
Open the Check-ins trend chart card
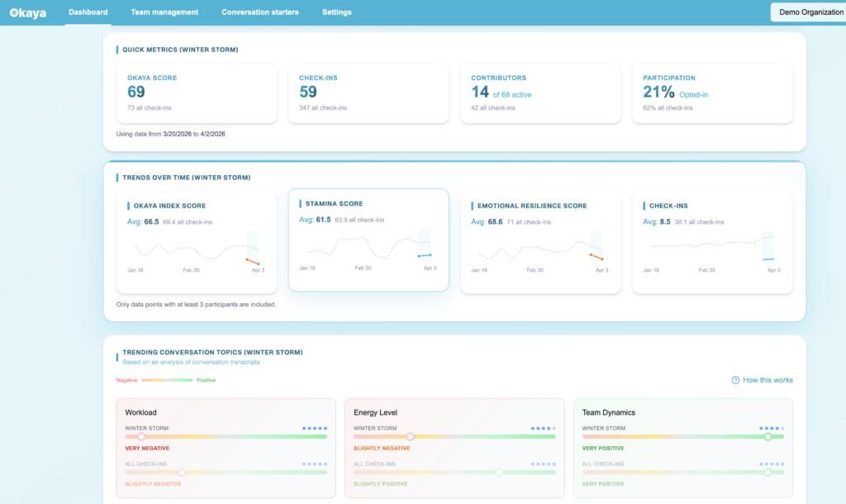pyautogui.click(x=712, y=242)
